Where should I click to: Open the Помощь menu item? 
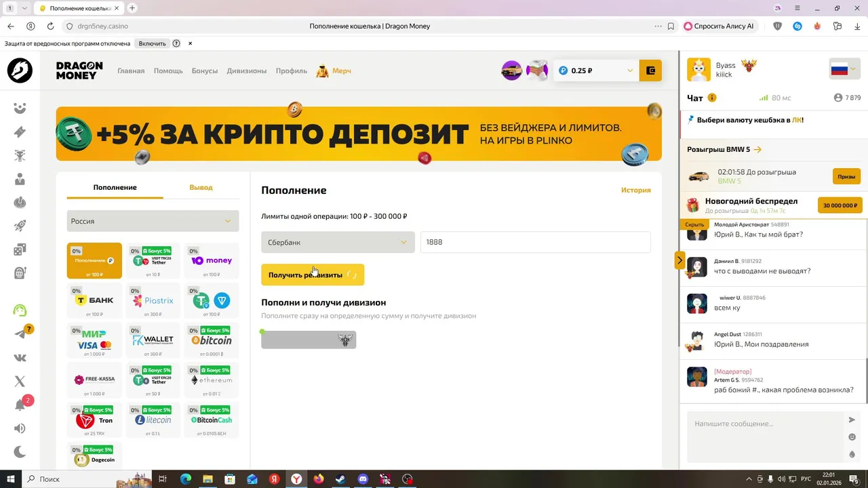(168, 70)
